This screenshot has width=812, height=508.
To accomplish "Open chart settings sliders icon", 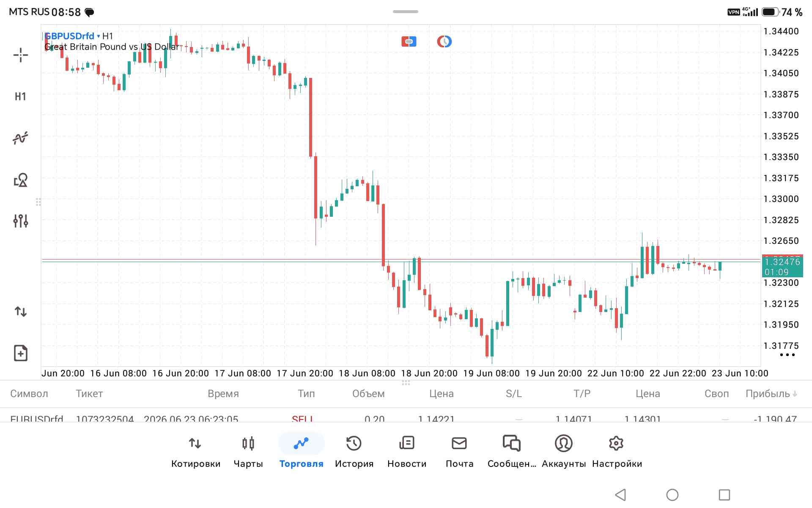I will tap(20, 221).
